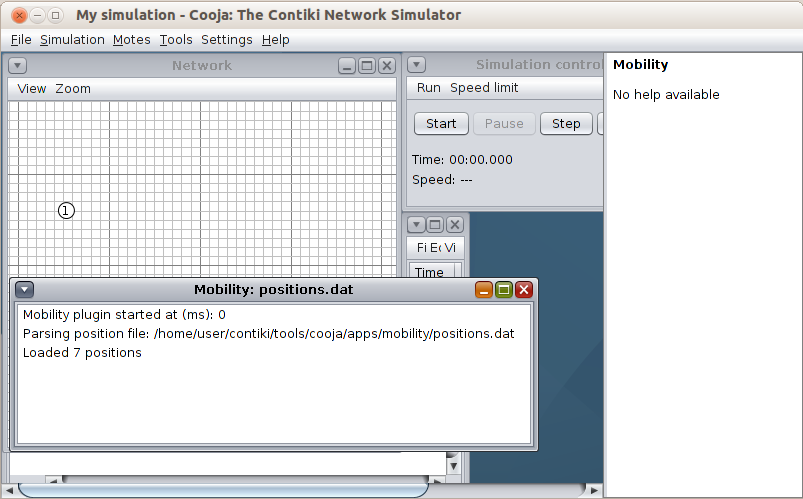
Task: Maximize the Network panel
Action: tap(367, 66)
